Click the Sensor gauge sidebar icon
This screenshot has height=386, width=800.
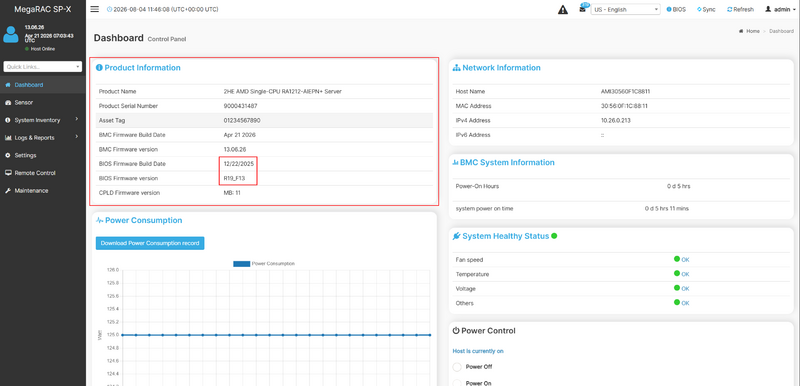[8, 102]
